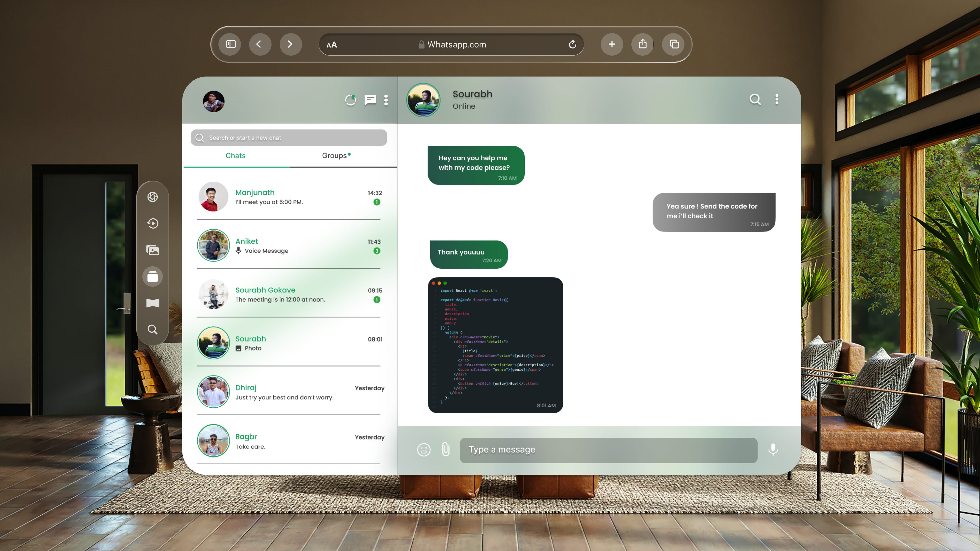The height and width of the screenshot is (551, 980).
Task: Open chat options three-dot menu
Action: coord(777,100)
